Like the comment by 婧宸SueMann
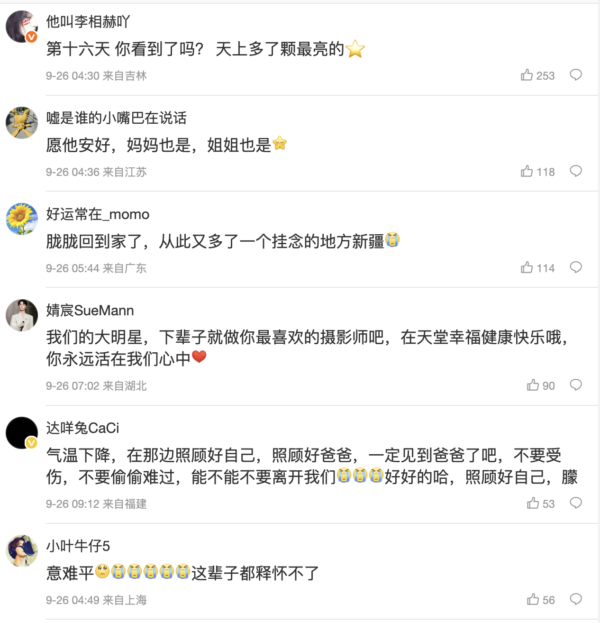The width and height of the screenshot is (600, 623). click(x=533, y=385)
